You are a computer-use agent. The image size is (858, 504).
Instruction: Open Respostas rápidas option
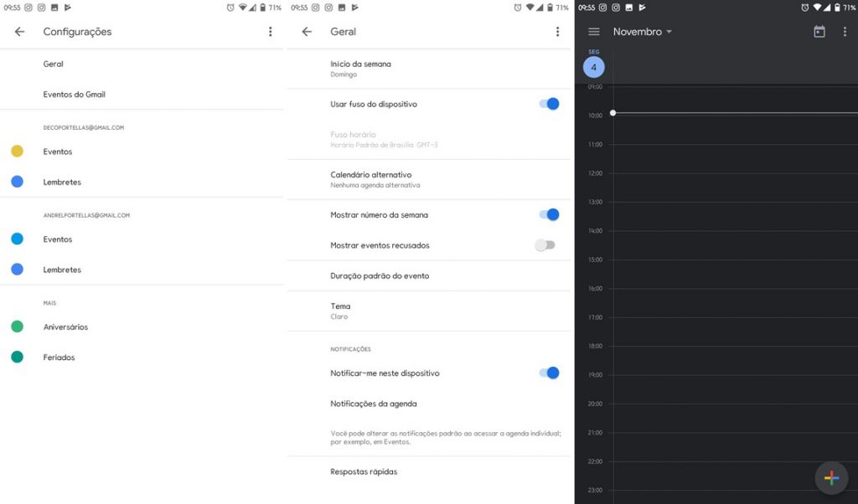(x=429, y=471)
